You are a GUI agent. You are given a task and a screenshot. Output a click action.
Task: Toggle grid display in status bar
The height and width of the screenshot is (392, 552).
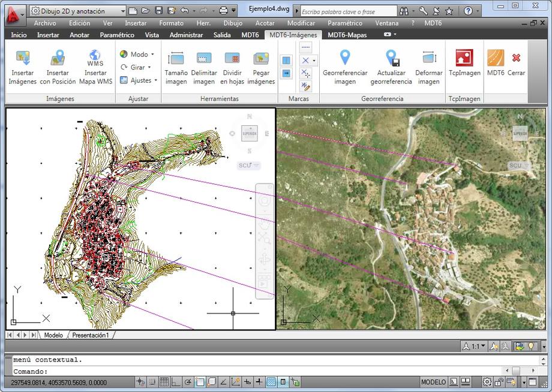163,382
